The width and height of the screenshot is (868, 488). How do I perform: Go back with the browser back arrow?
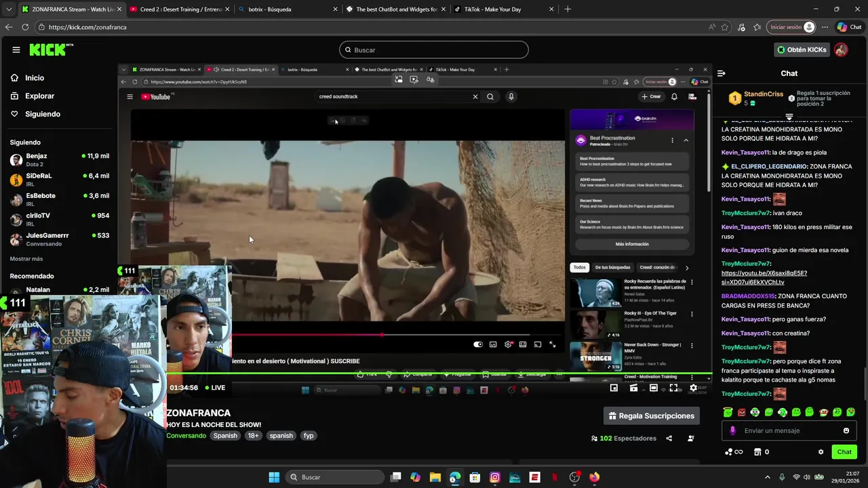[9, 27]
